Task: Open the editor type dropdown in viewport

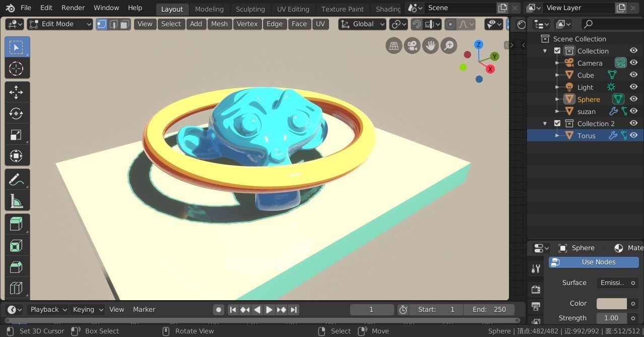Action: pyautogui.click(x=15, y=24)
